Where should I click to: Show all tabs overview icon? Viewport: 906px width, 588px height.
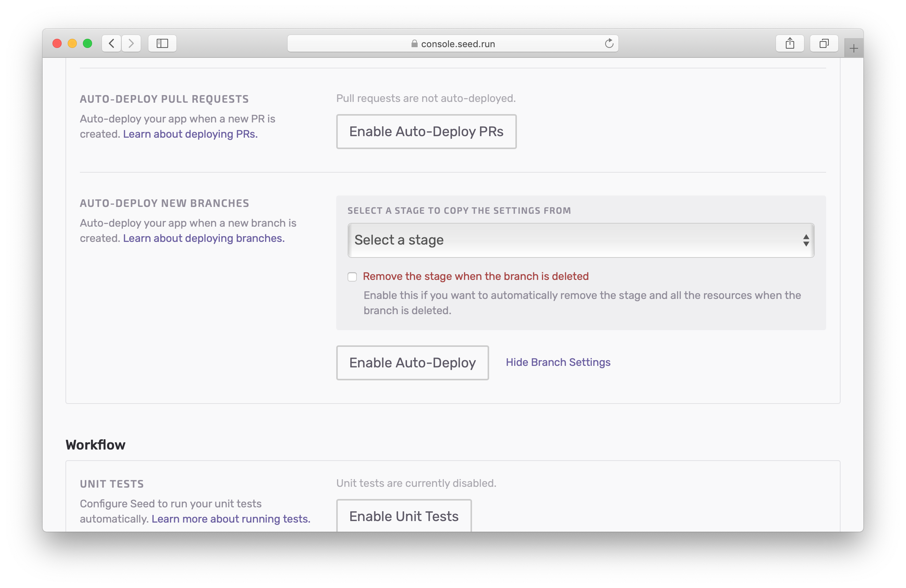pos(824,43)
